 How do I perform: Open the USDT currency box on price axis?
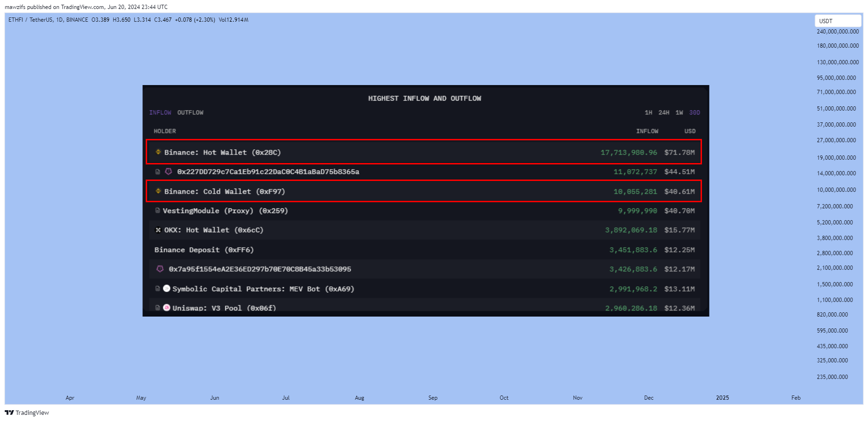pos(838,21)
